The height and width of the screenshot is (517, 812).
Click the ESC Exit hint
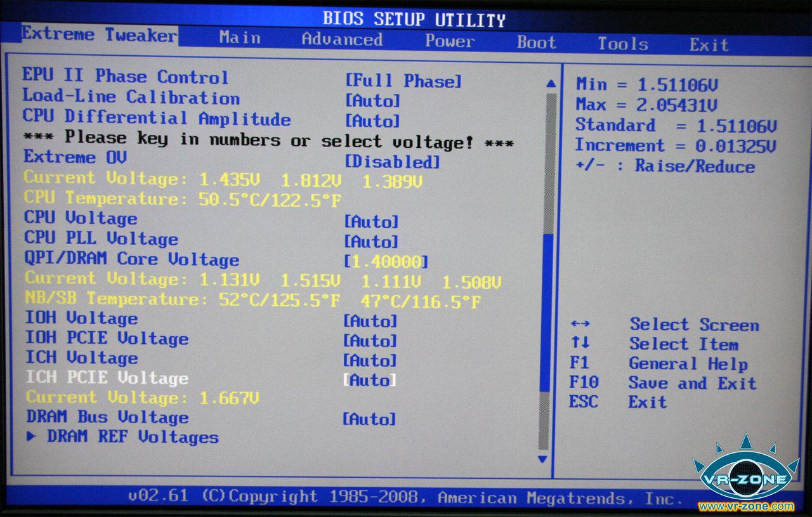pyautogui.click(x=619, y=402)
